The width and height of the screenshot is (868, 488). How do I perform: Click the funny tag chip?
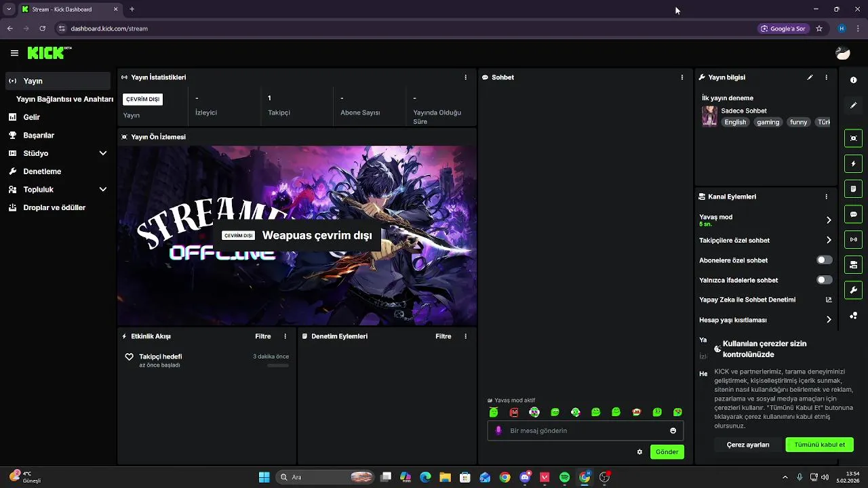point(798,122)
